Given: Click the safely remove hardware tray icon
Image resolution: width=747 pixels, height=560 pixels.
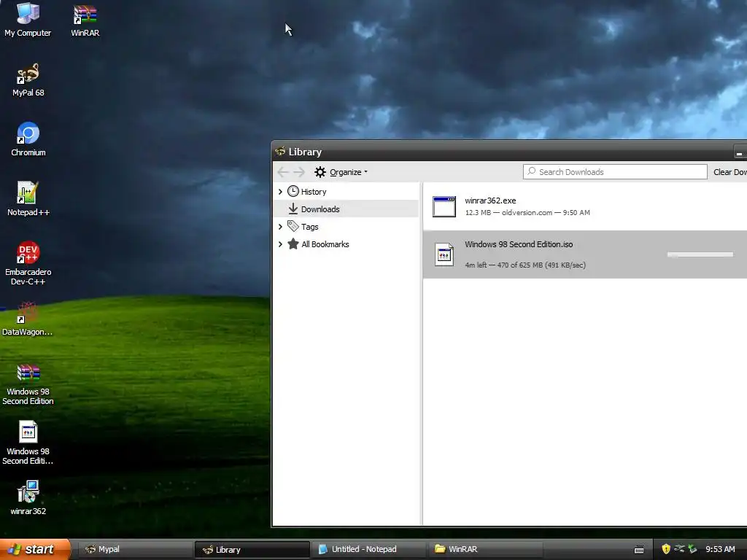Looking at the screenshot, I should [693, 549].
